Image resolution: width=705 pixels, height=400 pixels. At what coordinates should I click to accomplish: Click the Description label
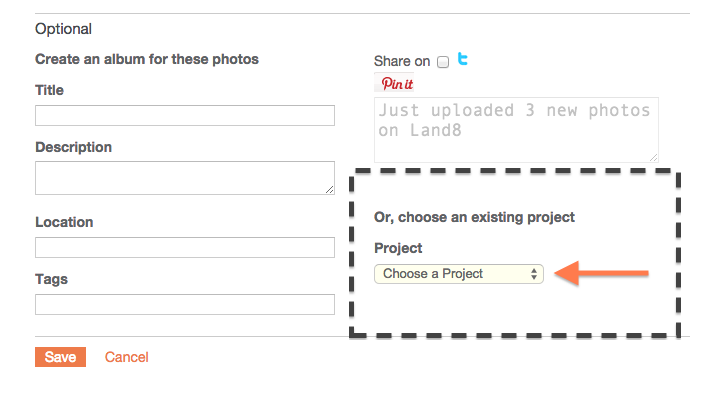click(x=73, y=147)
